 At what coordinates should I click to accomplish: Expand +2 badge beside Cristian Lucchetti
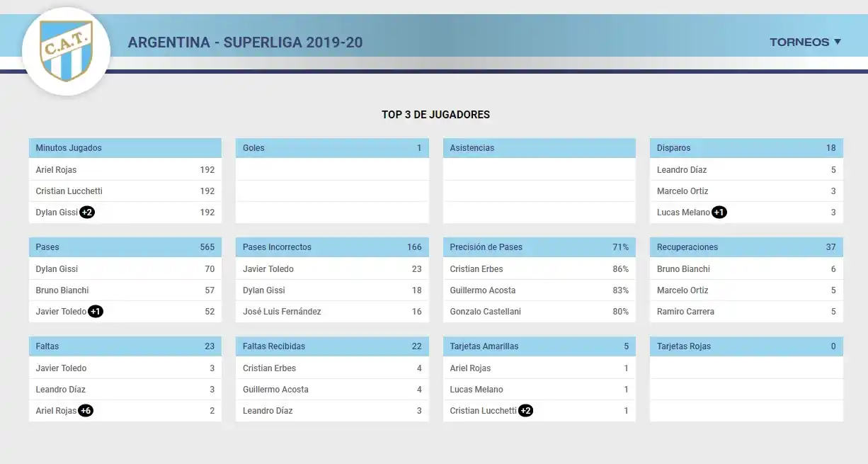point(525,411)
